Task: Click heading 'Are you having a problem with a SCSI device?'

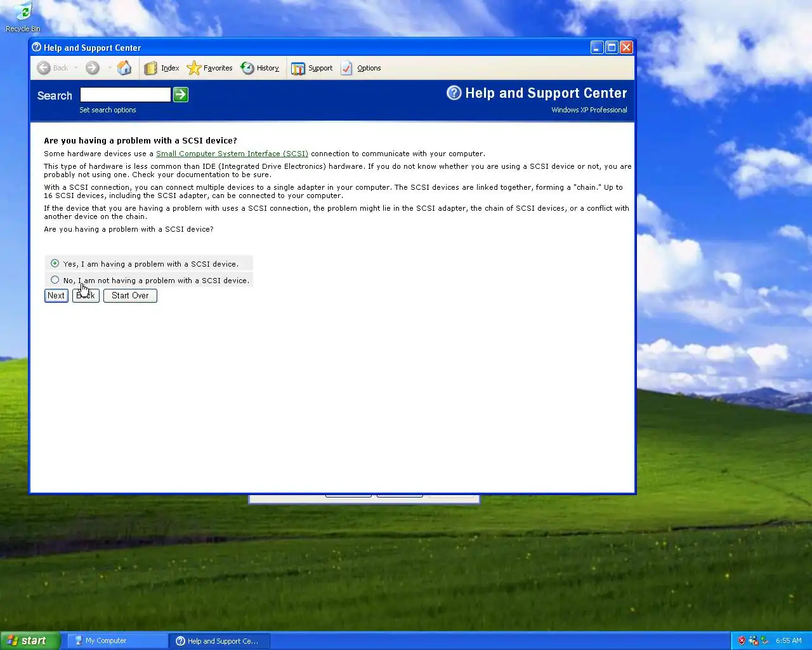Action: coord(140,141)
